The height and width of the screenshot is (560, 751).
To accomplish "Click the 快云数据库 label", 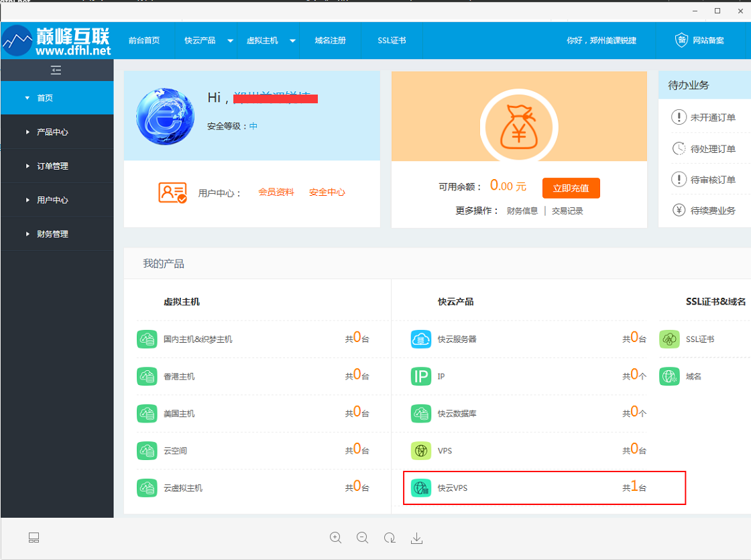I will (x=457, y=413).
